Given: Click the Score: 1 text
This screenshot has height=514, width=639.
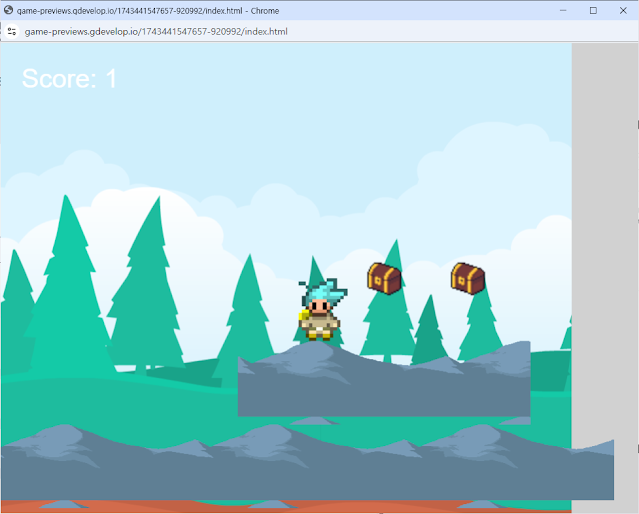Looking at the screenshot, I should (x=69, y=78).
